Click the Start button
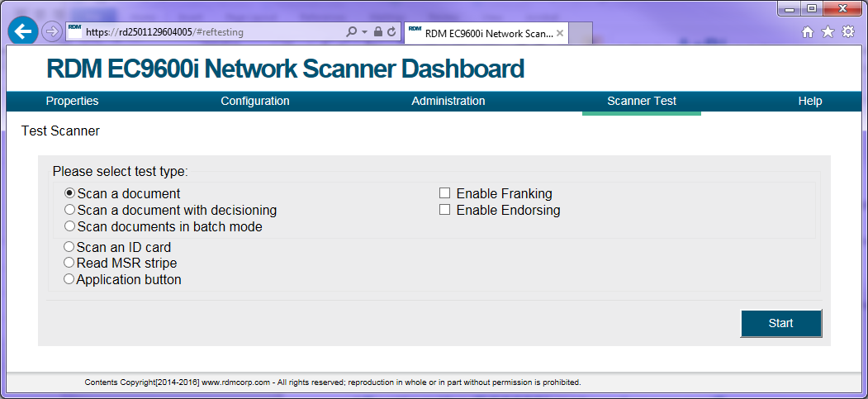Screen dimensions: 868x399 (781, 323)
